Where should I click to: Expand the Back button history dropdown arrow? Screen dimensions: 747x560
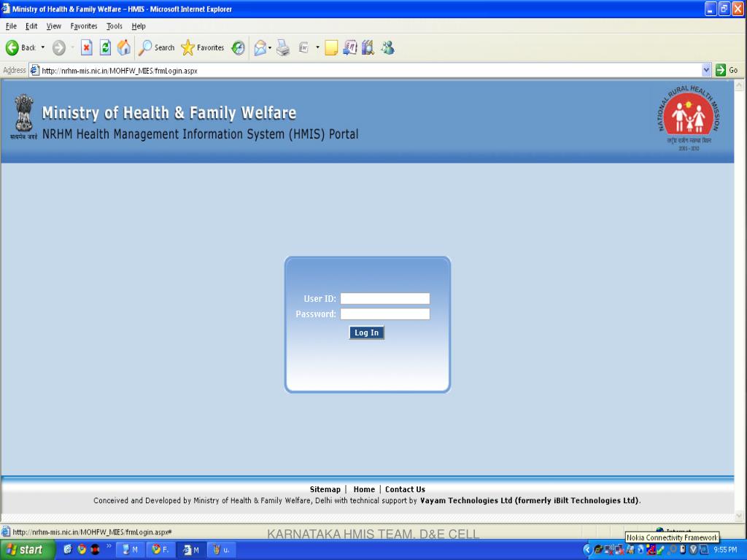point(42,47)
